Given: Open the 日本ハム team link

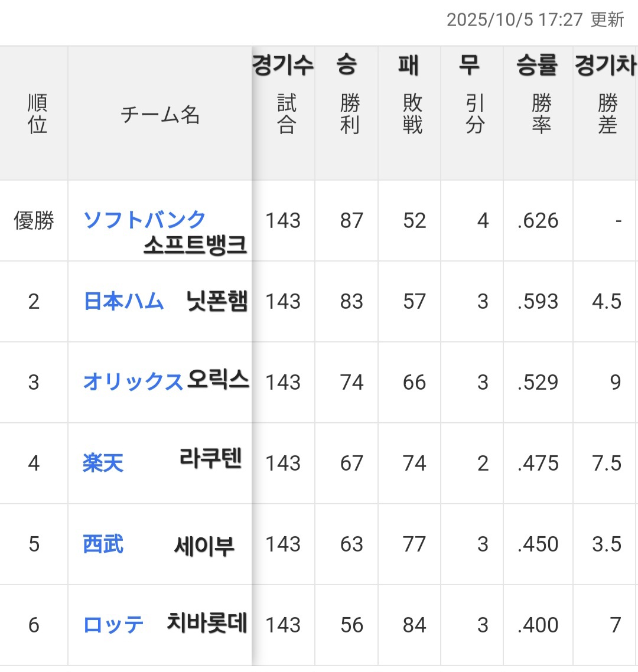Looking at the screenshot, I should (123, 301).
